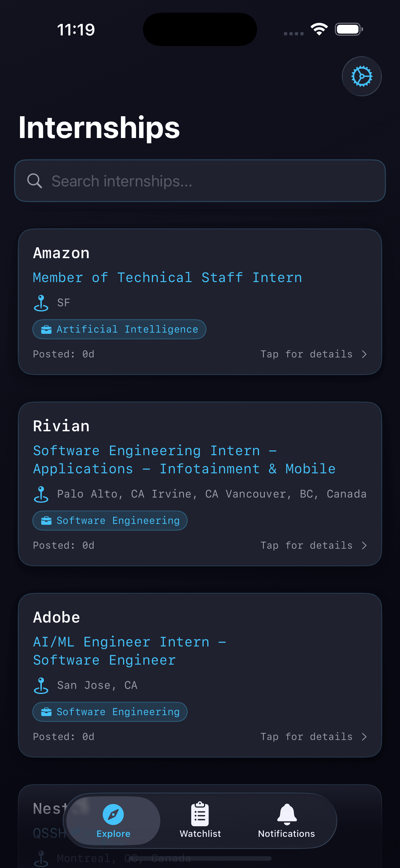Image resolution: width=400 pixels, height=868 pixels.
Task: Toggle the Software Engineering badge on Adobe card
Action: (110, 712)
